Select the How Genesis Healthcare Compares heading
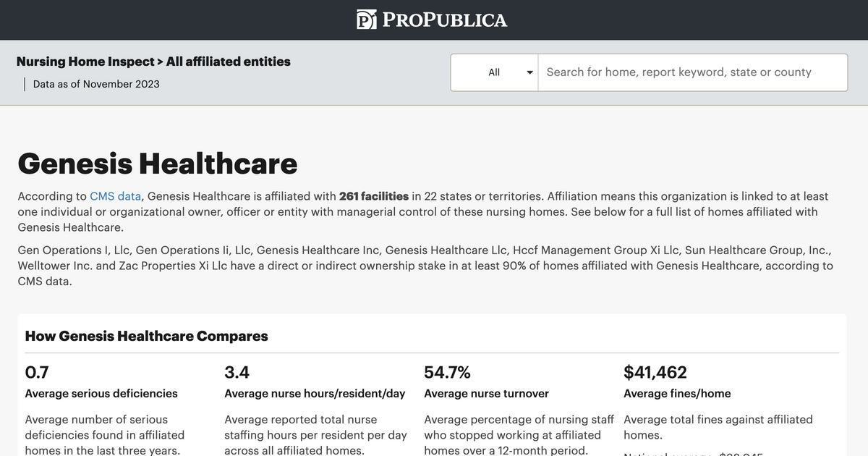 [x=147, y=336]
